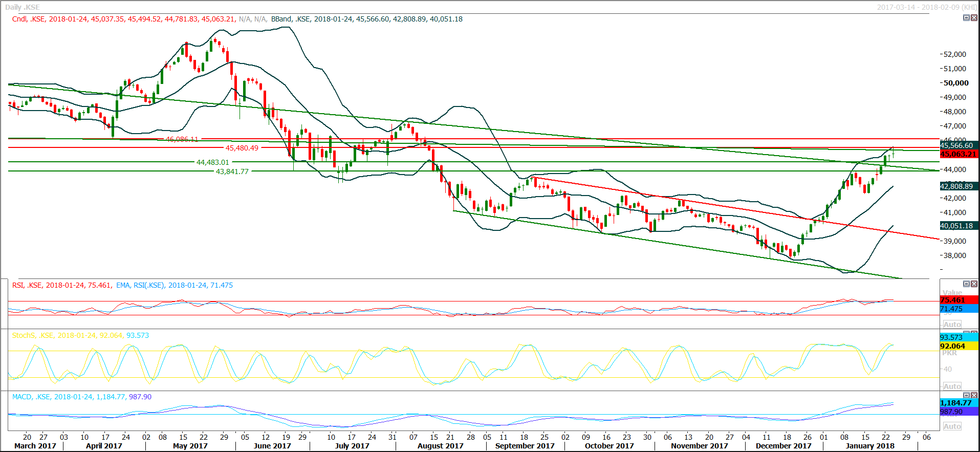
Task: Click the red 75.461 RSI value tag
Action: click(x=952, y=300)
